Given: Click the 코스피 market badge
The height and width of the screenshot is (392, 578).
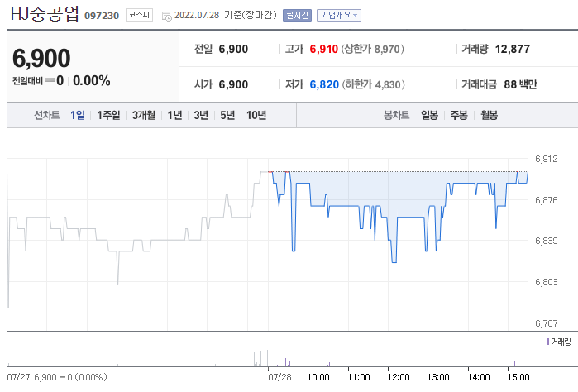Looking at the screenshot, I should (x=139, y=15).
